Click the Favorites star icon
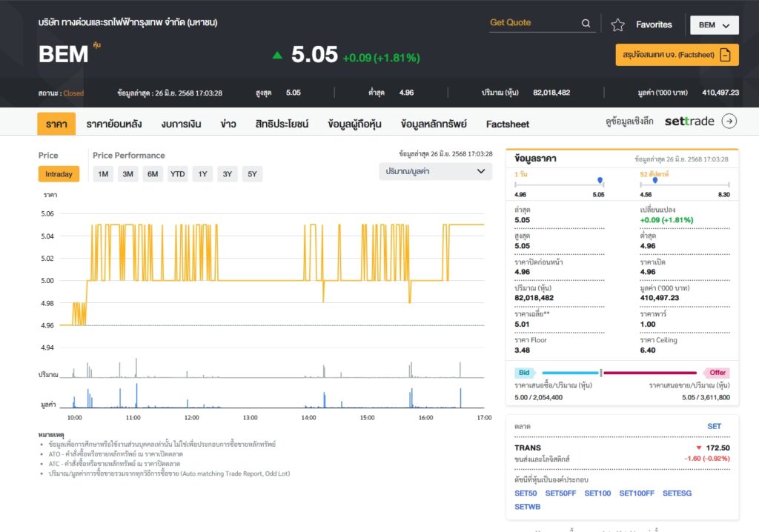The width and height of the screenshot is (759, 532). 617,24
